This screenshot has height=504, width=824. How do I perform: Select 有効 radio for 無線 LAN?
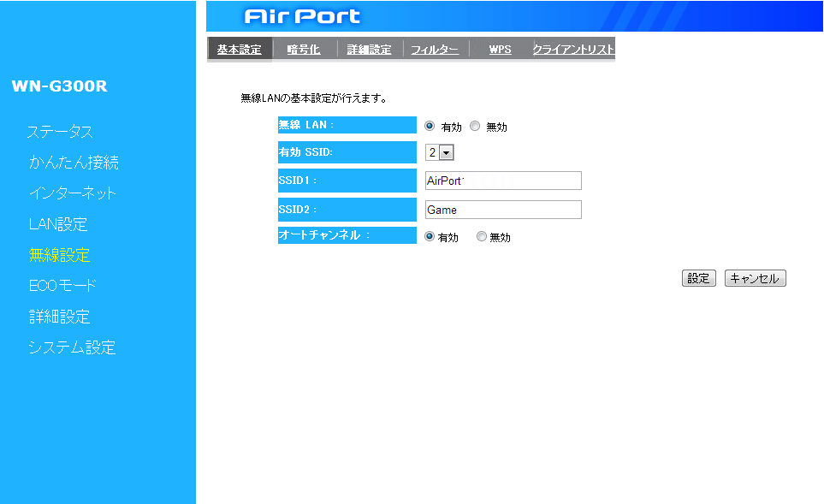[430, 126]
